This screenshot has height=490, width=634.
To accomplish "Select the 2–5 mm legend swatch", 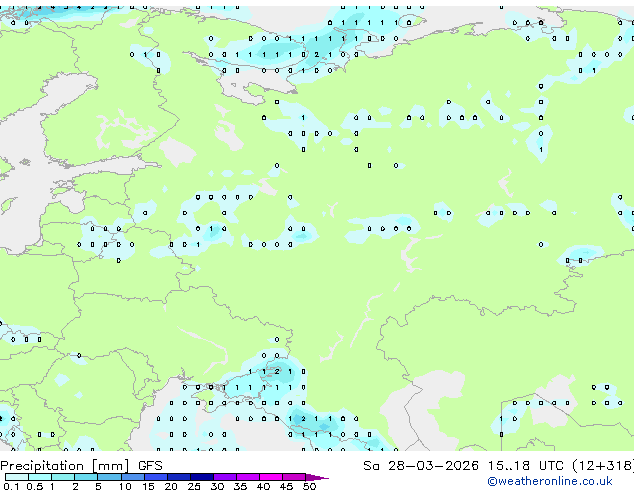I will 86,477.
